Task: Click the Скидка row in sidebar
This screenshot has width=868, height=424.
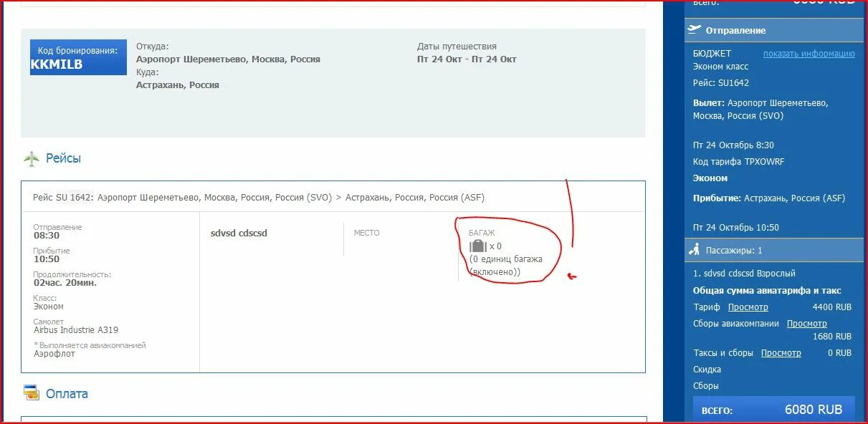Action: [707, 370]
